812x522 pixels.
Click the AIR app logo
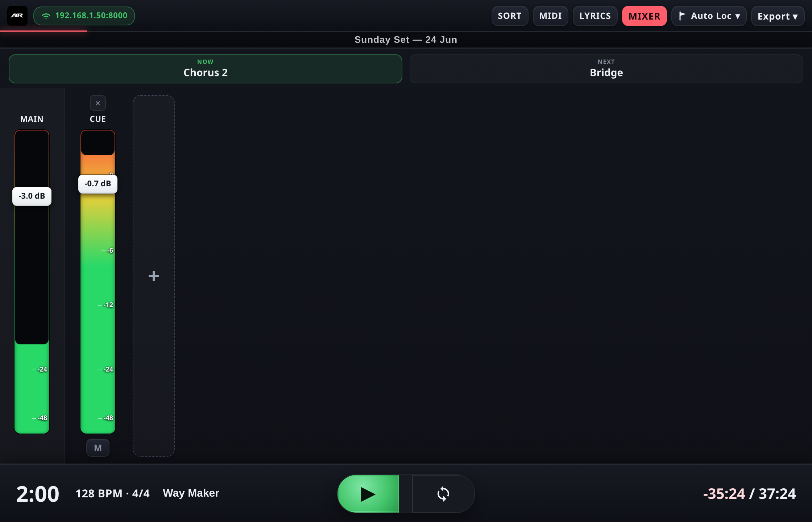click(17, 16)
